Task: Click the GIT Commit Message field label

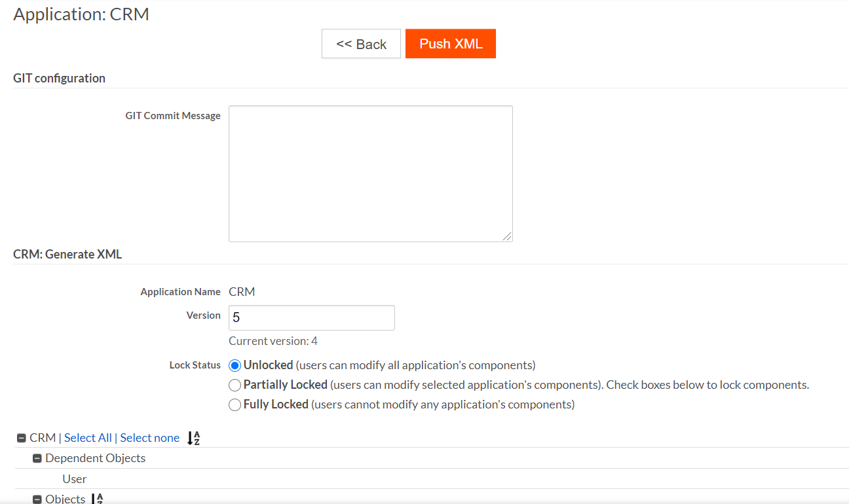Action: coord(173,116)
